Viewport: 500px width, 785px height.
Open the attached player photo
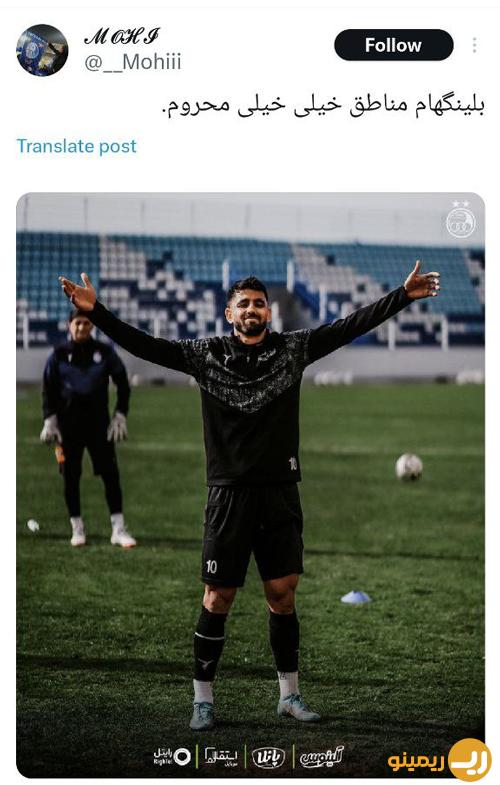250,485
